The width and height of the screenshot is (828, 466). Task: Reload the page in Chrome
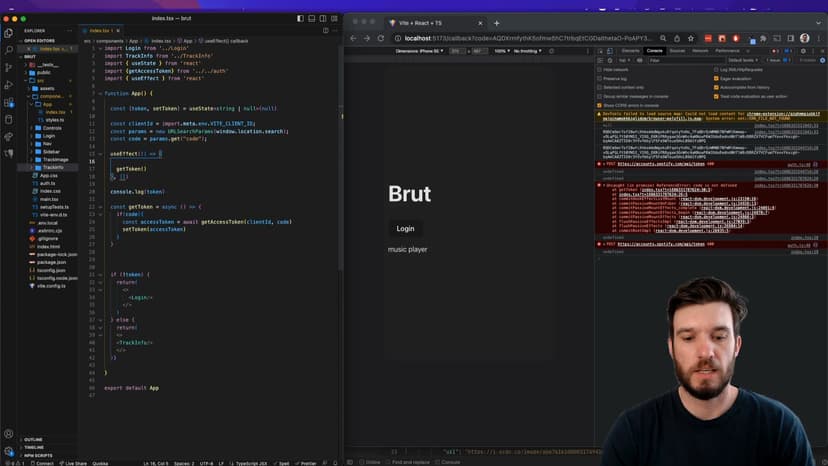[381, 38]
